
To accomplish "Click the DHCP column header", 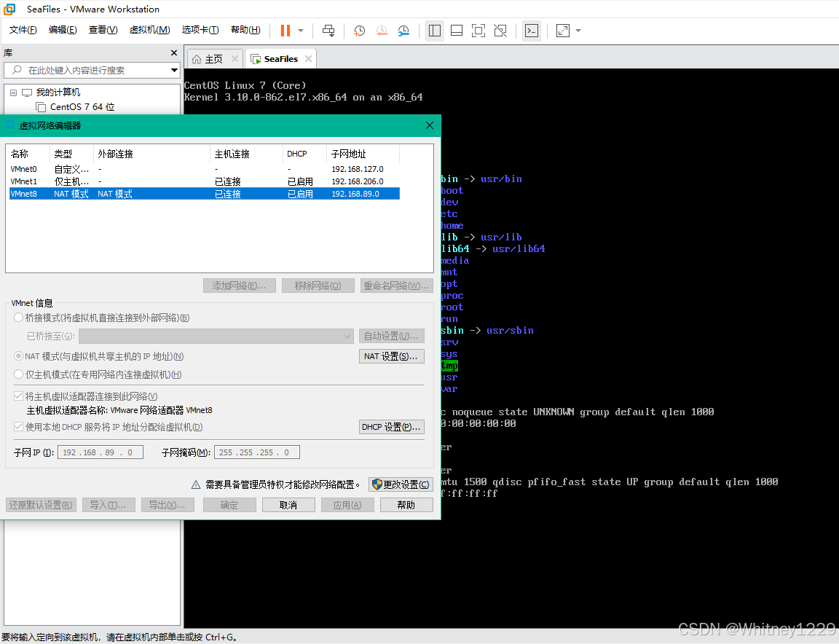I will tap(304, 154).
